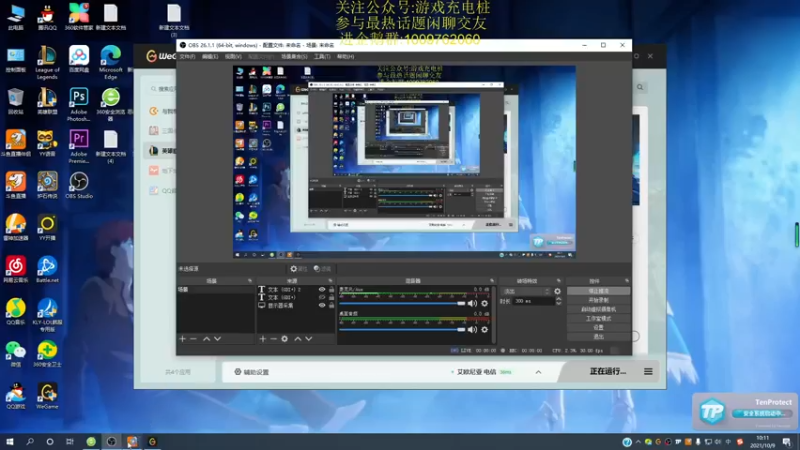
Task: Open the File menu in OBS
Action: (x=187, y=57)
